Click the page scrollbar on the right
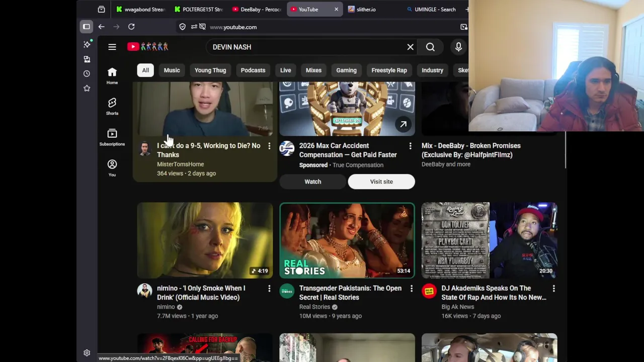 566,150
